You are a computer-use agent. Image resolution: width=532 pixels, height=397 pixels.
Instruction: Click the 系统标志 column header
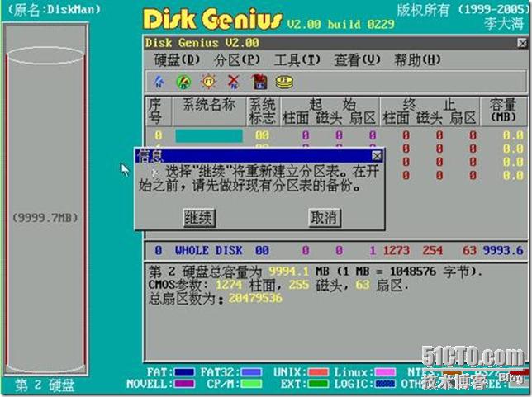click(262, 111)
